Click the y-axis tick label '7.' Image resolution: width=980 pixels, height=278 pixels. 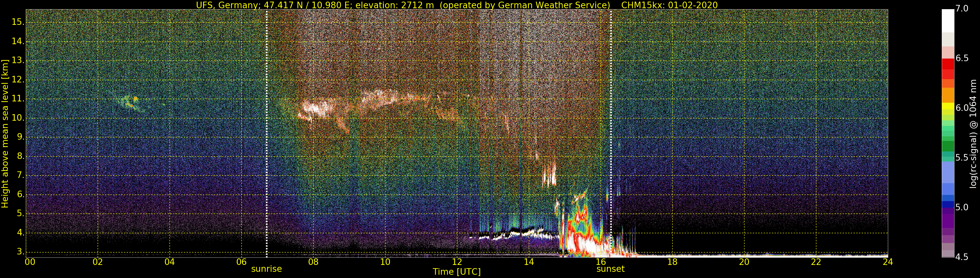point(20,175)
